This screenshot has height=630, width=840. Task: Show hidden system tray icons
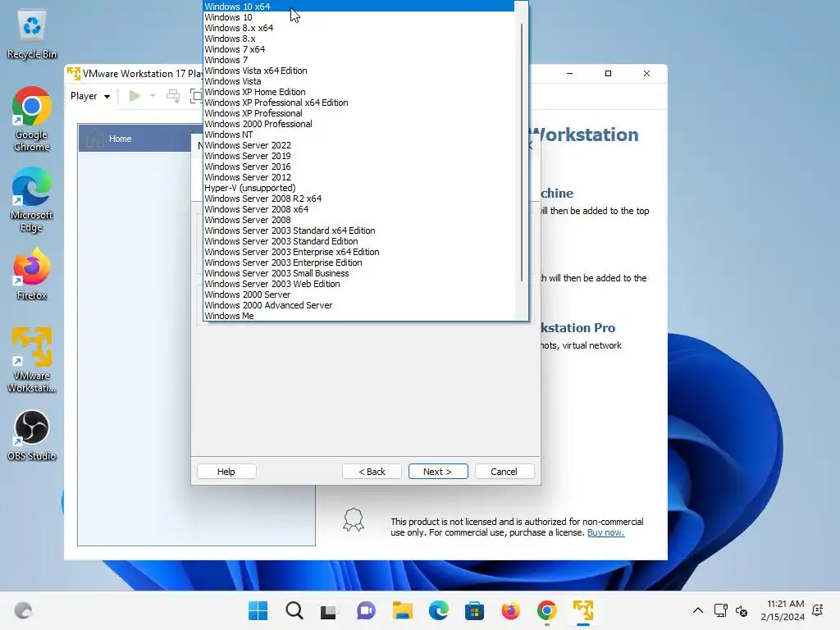point(697,610)
